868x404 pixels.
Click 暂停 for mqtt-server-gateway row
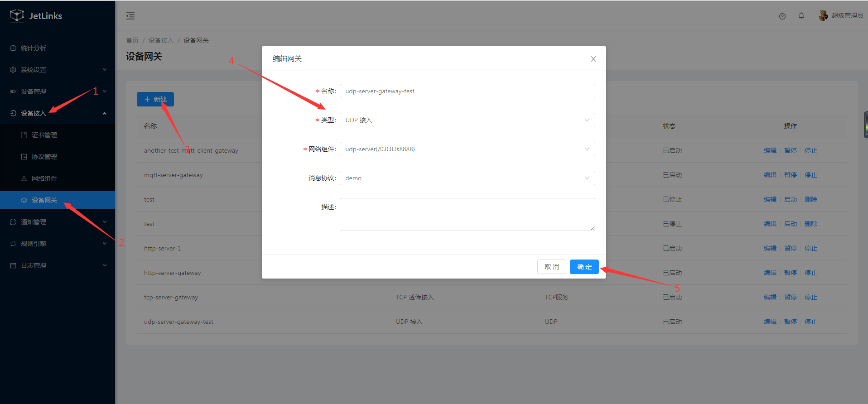pos(791,175)
